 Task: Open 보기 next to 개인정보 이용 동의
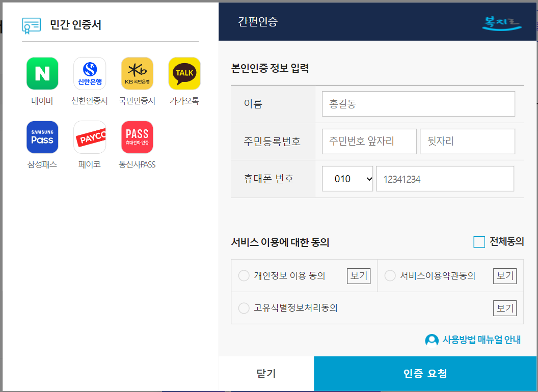coord(358,275)
